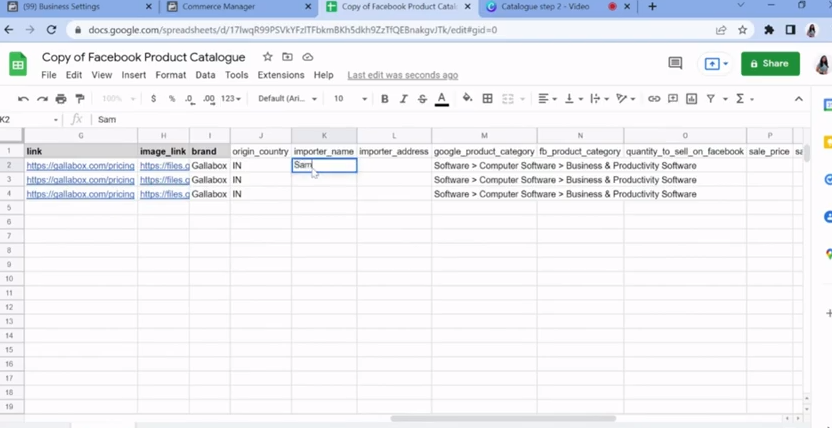Select the Paint format tool
Screen dimensions: 832x428
click(80, 99)
